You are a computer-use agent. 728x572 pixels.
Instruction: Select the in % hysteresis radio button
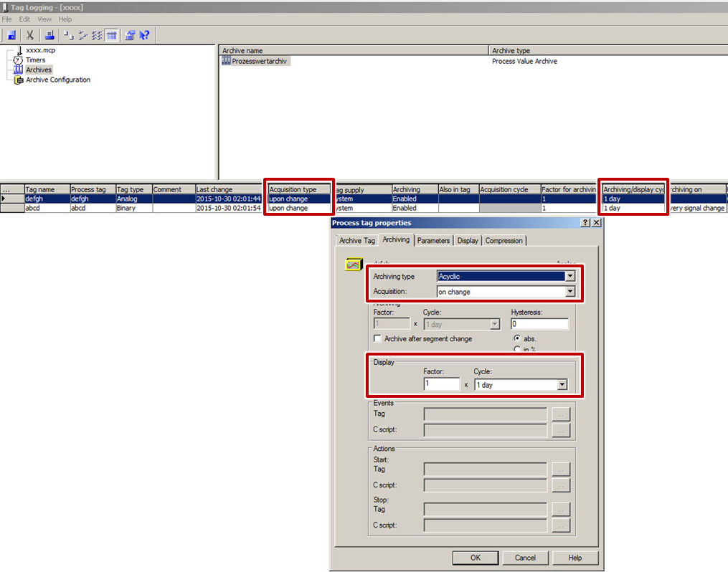point(516,349)
